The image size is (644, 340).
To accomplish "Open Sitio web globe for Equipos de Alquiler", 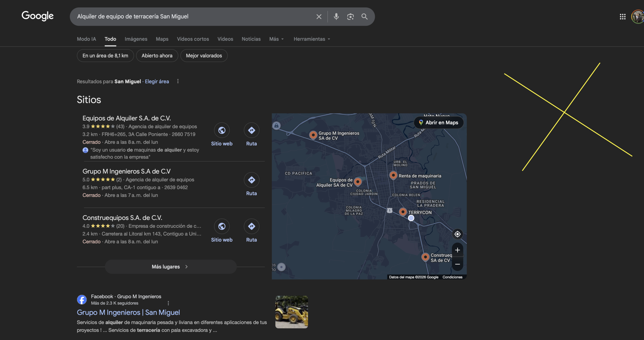I will 222,130.
